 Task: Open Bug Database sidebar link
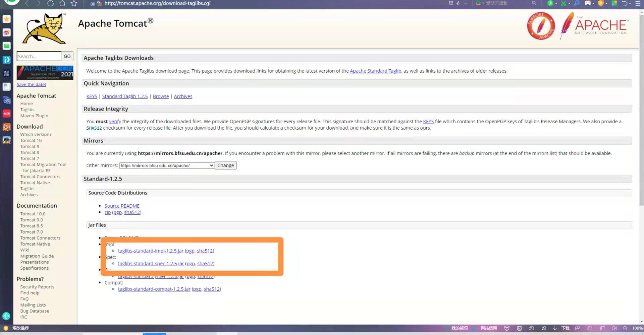tap(35, 311)
